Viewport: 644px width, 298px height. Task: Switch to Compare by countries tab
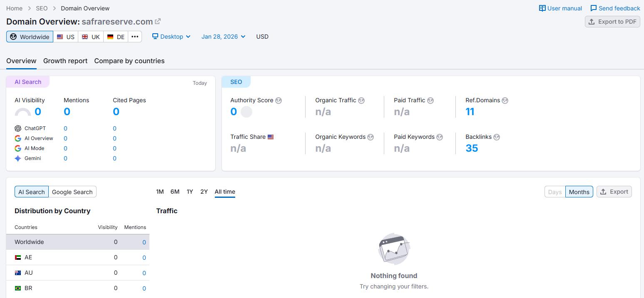(x=129, y=61)
